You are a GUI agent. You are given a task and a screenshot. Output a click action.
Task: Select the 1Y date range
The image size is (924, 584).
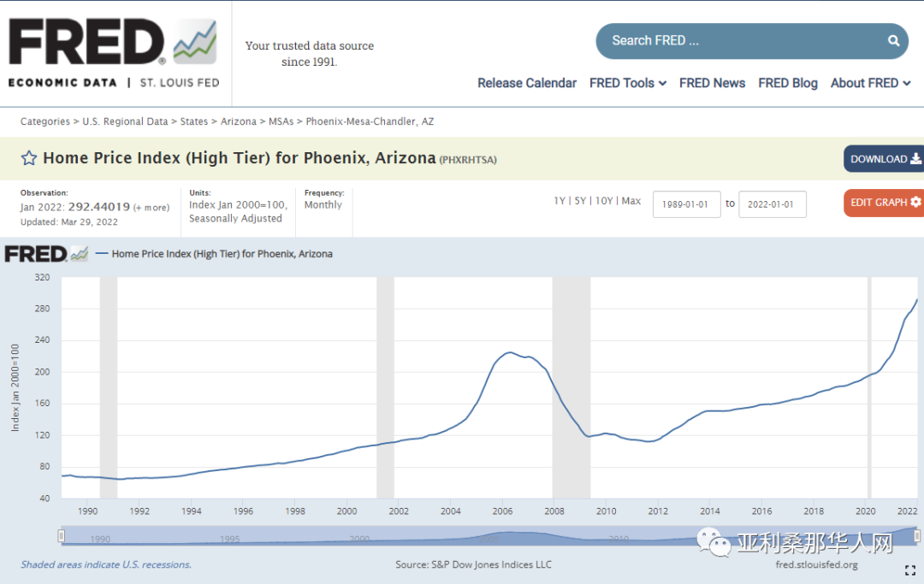tap(560, 201)
